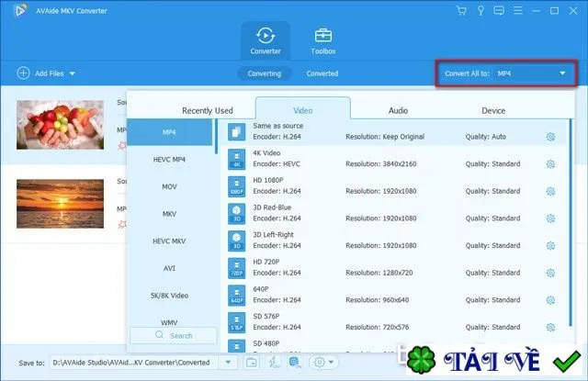Click the 4K Video preset icon
This screenshot has height=381, width=588.
(x=237, y=159)
